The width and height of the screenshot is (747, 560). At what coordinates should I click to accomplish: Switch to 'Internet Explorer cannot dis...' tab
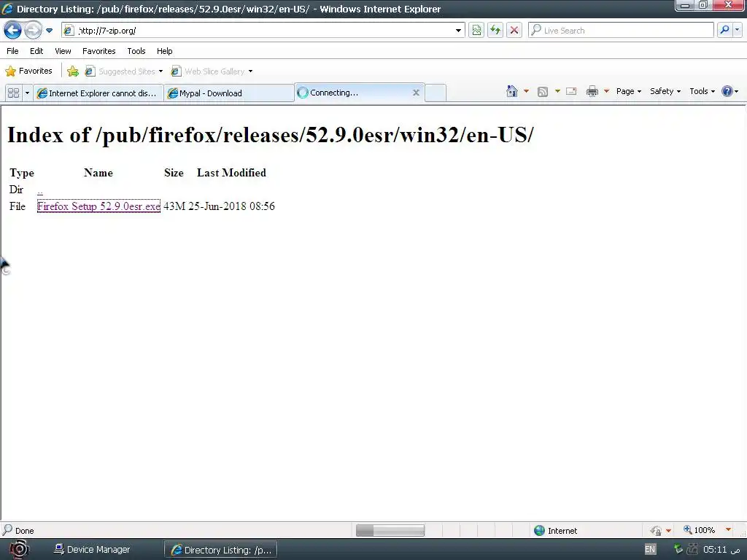tap(98, 93)
